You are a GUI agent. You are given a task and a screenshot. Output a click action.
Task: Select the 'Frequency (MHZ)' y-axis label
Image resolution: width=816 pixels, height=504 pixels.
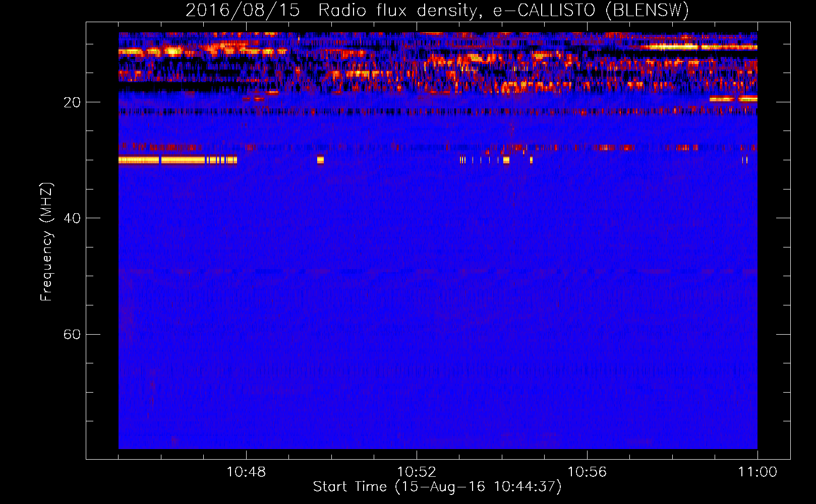point(46,242)
